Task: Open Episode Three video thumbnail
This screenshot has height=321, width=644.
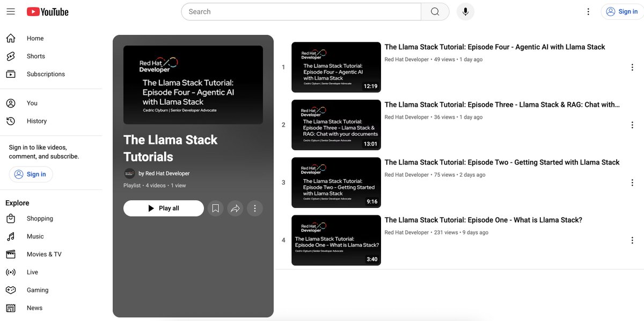Action: coord(336,125)
